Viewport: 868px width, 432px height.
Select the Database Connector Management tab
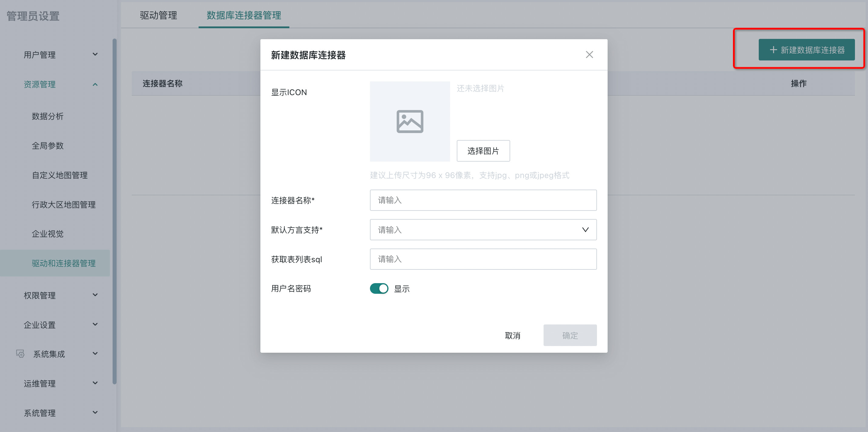244,15
